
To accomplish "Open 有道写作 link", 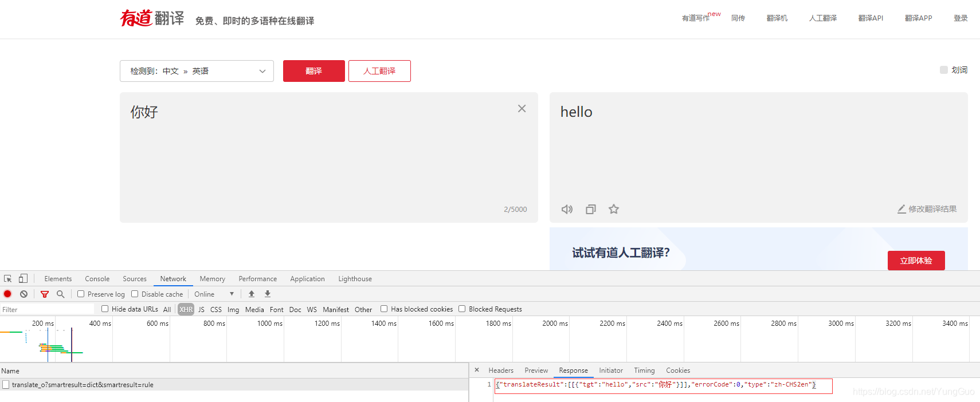I will tap(696, 18).
